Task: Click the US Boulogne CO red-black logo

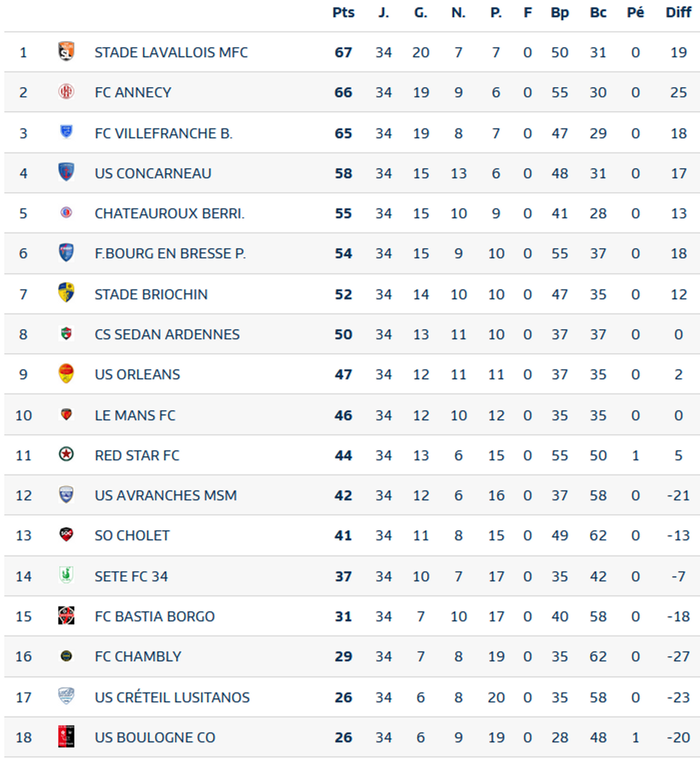Action: pos(66,737)
